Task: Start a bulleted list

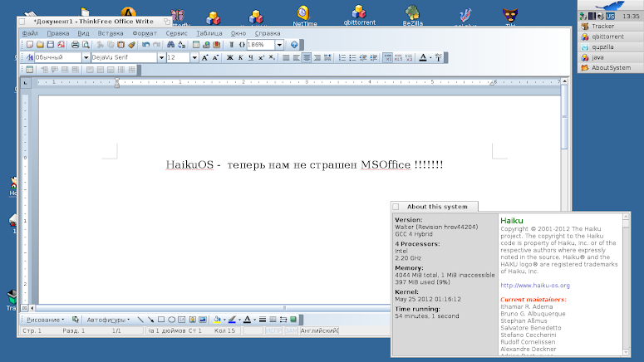Action: (352, 57)
